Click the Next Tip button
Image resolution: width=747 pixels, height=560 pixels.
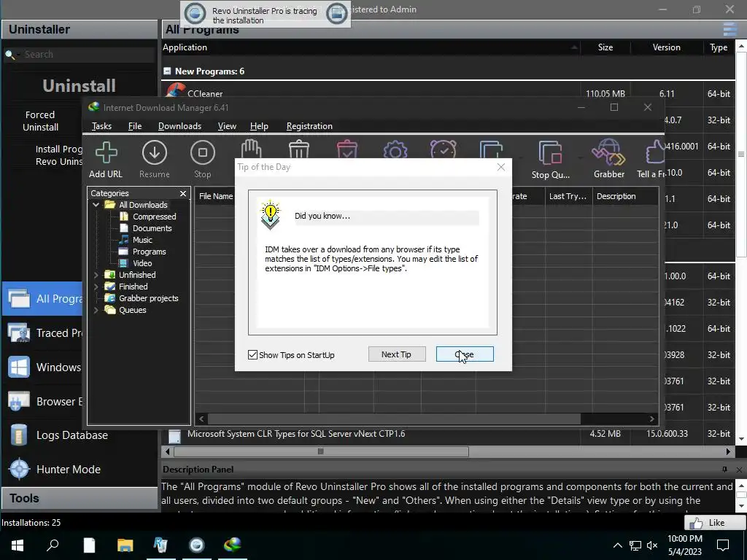(x=396, y=354)
